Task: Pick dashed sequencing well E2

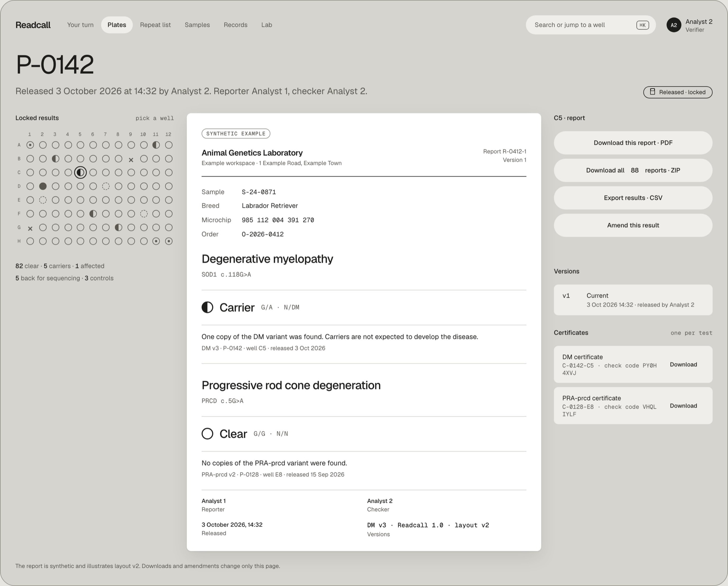Action: point(43,200)
